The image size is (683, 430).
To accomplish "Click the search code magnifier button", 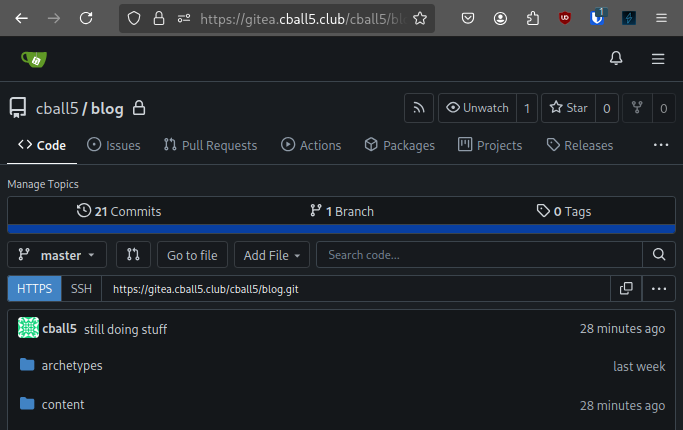I will point(659,254).
